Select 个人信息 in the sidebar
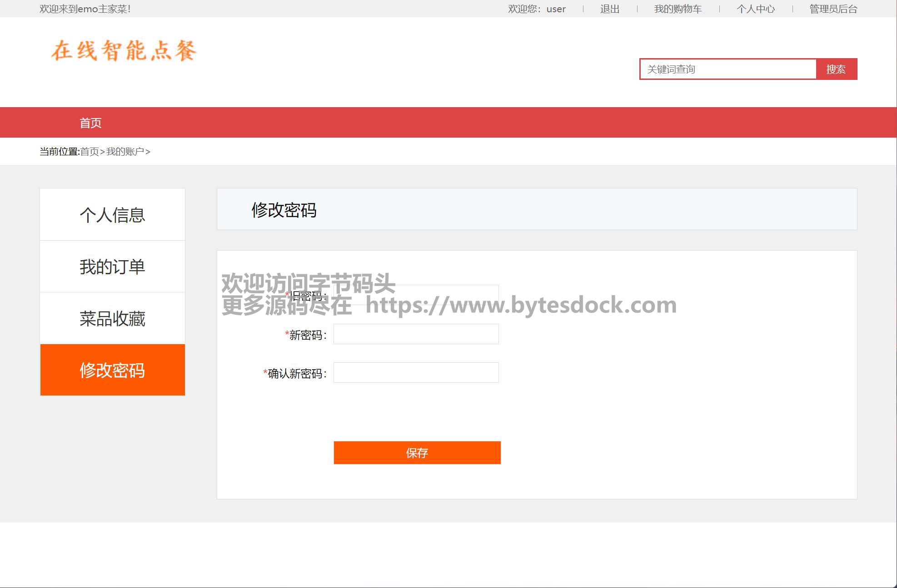The width and height of the screenshot is (897, 588). [x=112, y=215]
